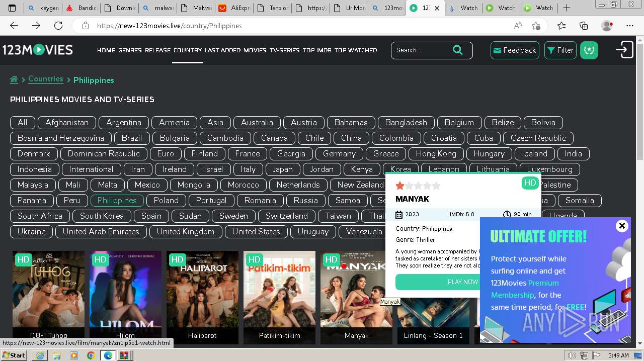The image size is (644, 362).
Task: Click the home breadcrumb icon
Action: pos(14,79)
